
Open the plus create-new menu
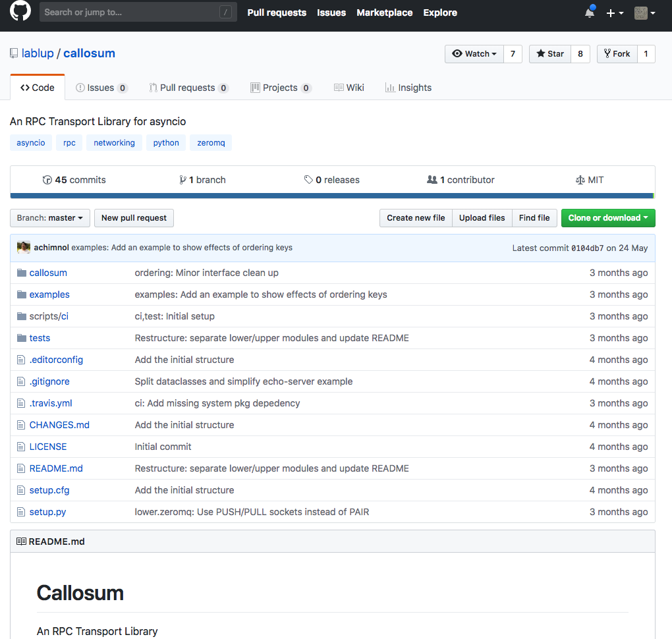point(615,13)
